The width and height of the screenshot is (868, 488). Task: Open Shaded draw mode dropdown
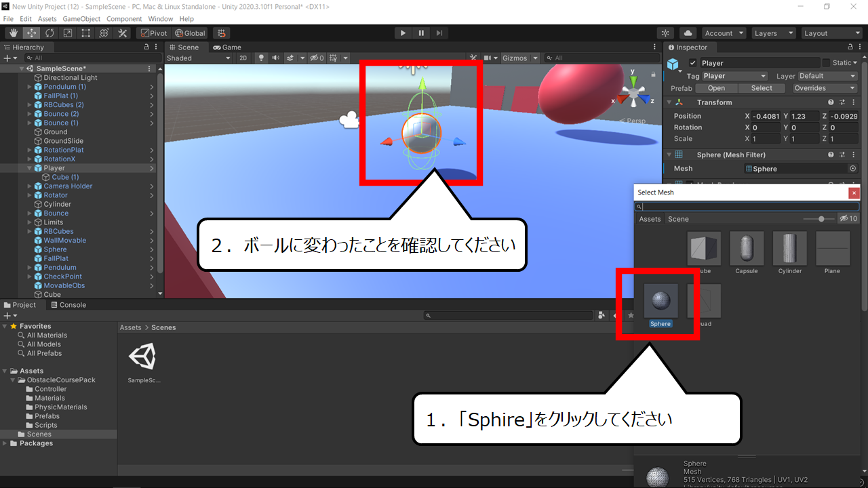pos(199,58)
